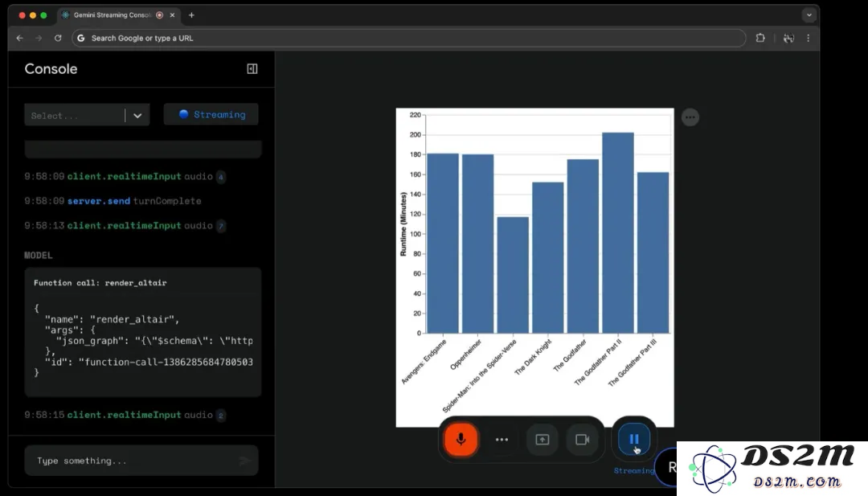Image resolution: width=868 pixels, height=496 pixels.
Task: Click The Godfather Part II bar
Action: 618,232
